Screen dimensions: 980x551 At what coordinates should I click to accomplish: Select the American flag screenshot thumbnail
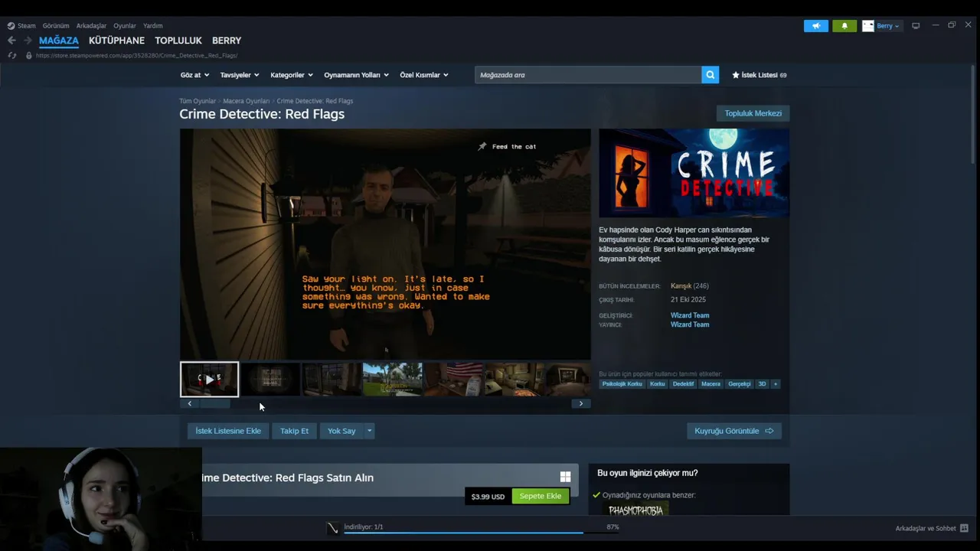point(454,380)
